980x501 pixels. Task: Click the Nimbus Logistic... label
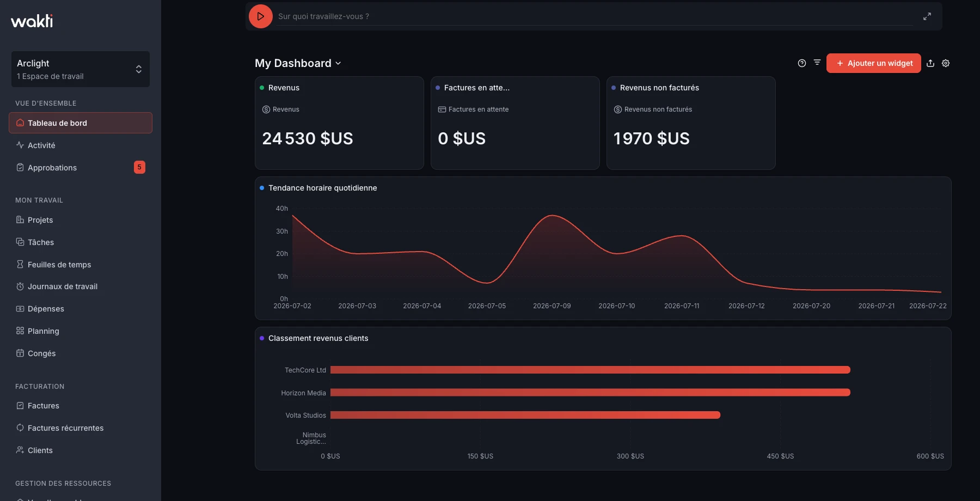tap(311, 438)
